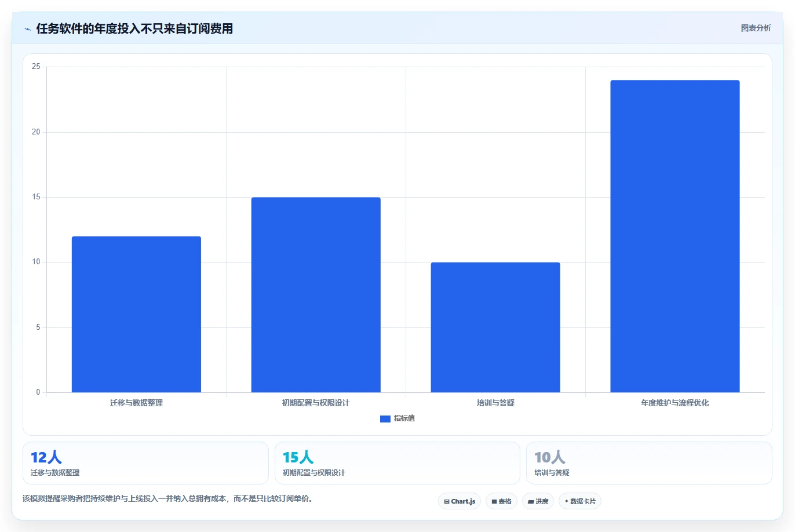Click the 初期配置与权限设计 bar in the chart
This screenshot has height=532, width=795.
(x=316, y=295)
